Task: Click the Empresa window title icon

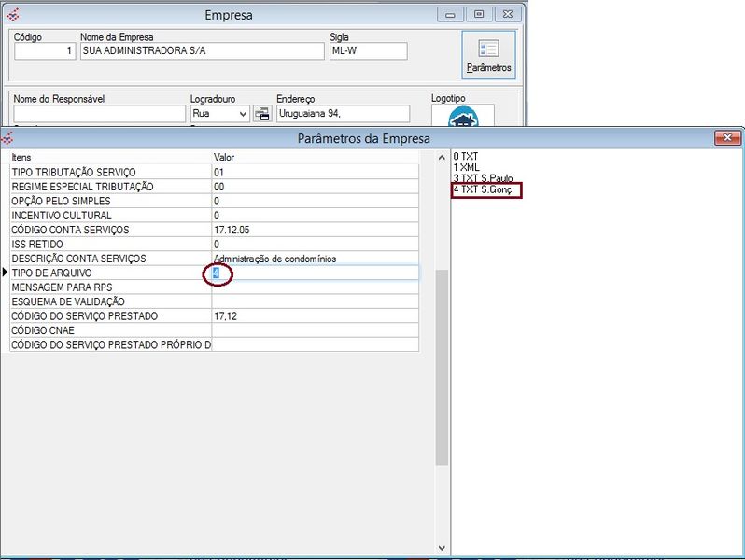Action: (12, 14)
